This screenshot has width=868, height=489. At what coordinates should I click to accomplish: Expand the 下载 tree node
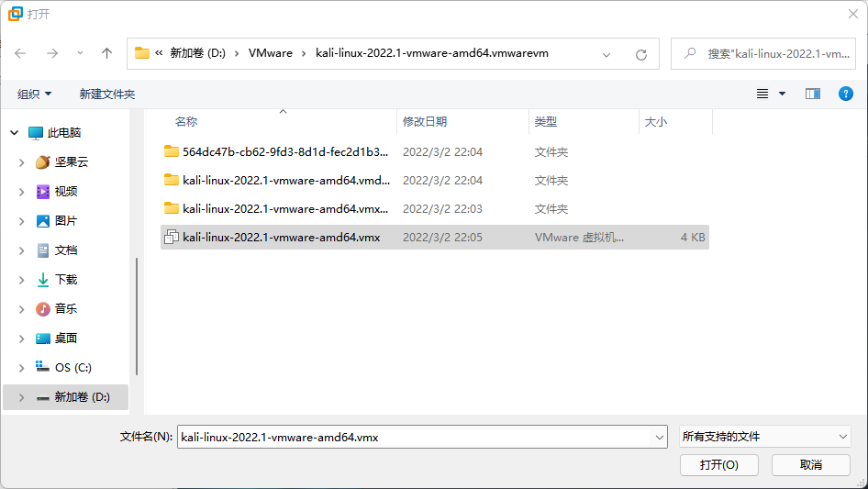point(22,280)
